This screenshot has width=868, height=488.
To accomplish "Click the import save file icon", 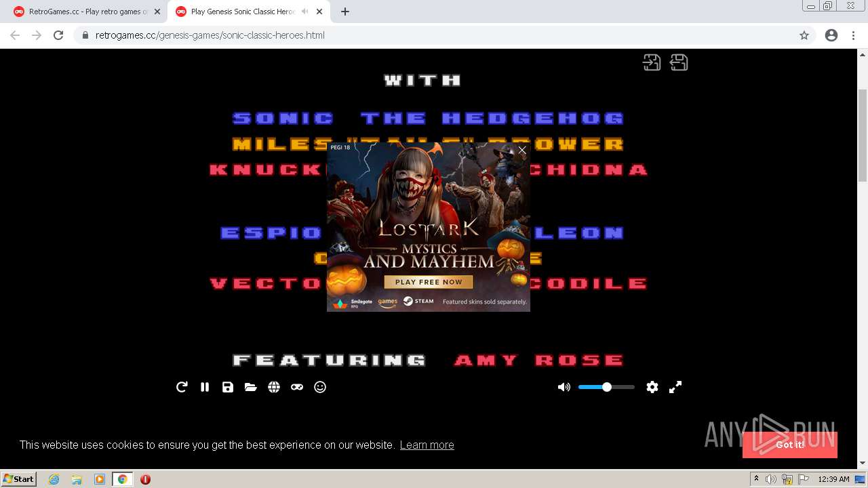I will click(652, 62).
